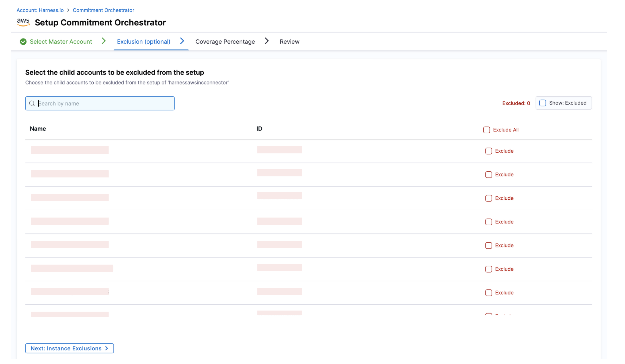Open Account: Harness.io breadcrumb link

[x=40, y=10]
